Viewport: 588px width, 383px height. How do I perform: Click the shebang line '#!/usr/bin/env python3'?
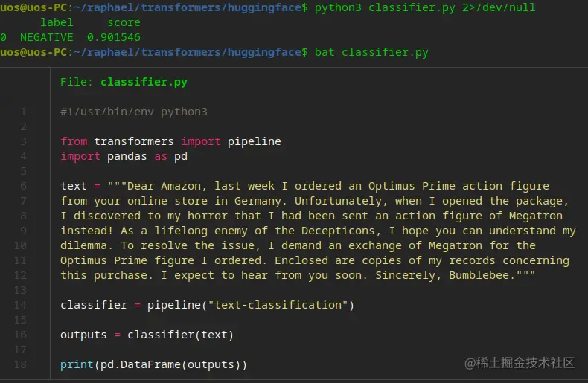[x=133, y=112]
